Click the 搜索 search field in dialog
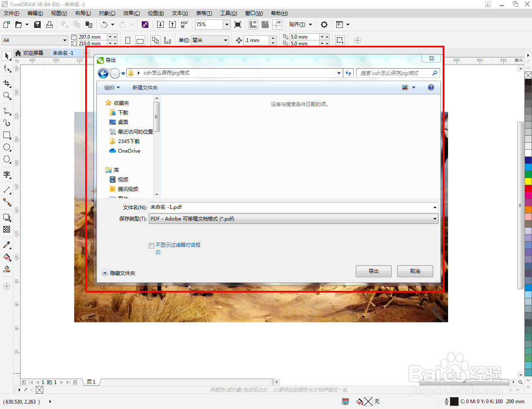This screenshot has width=532, height=409. coord(398,73)
